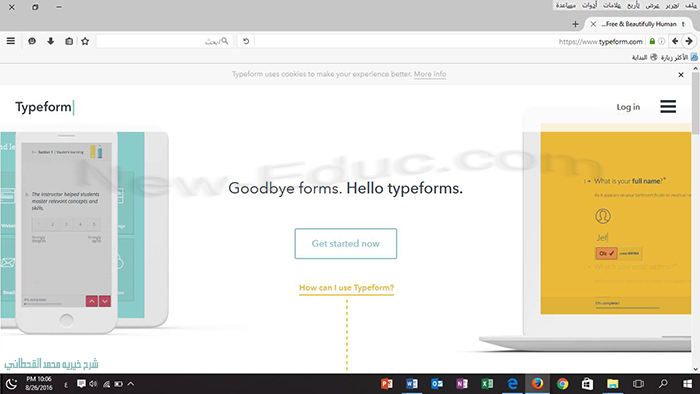This screenshot has height=394, width=700.
Task: Open the ملف (File) menu
Action: click(x=691, y=5)
